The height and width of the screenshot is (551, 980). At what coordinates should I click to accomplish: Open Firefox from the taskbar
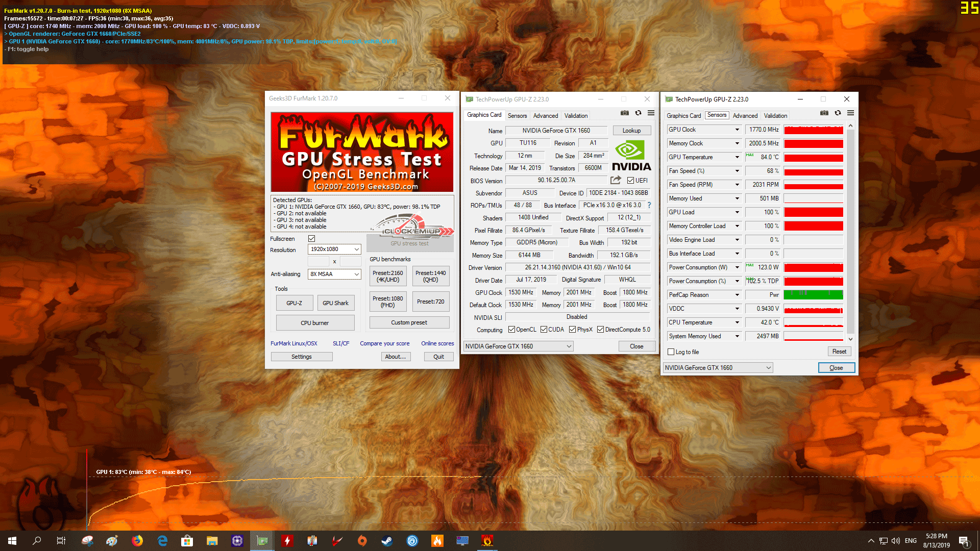click(137, 541)
